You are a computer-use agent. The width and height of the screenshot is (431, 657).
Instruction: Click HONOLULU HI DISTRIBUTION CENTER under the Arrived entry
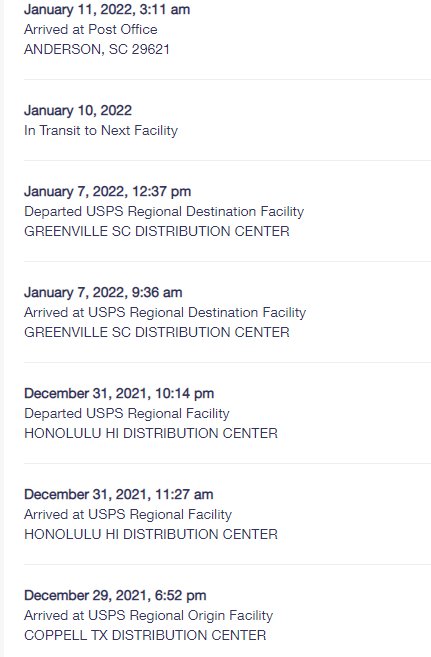click(x=151, y=534)
